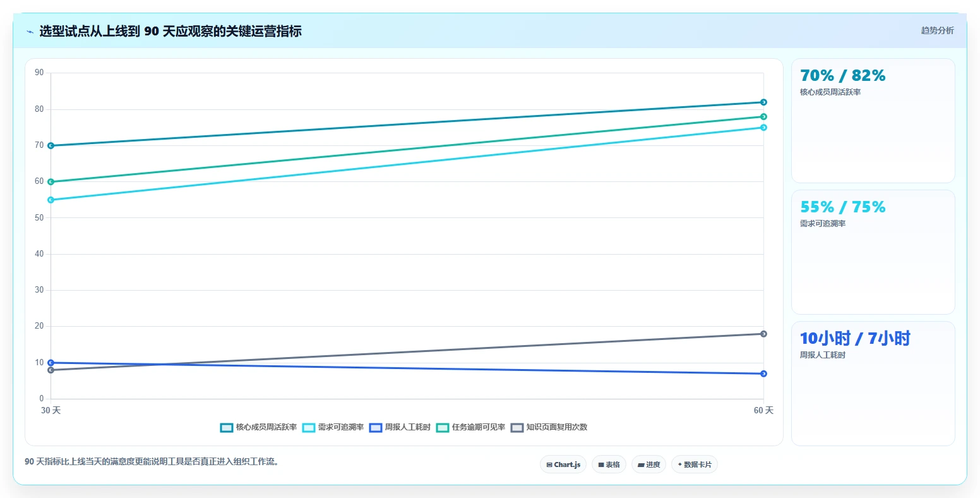Hide the 核心成员周活跃率 series via legend label

point(266,428)
